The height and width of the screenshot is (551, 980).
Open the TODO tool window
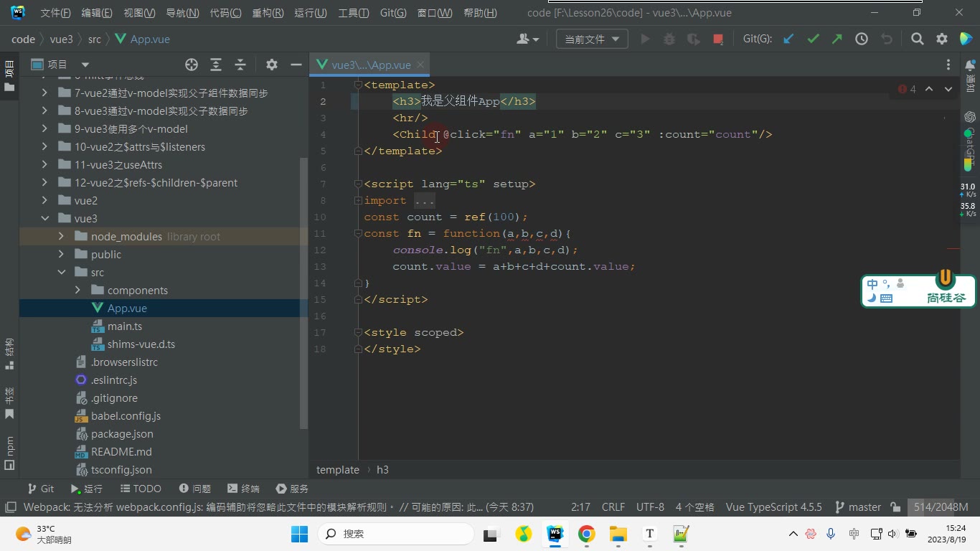(140, 489)
